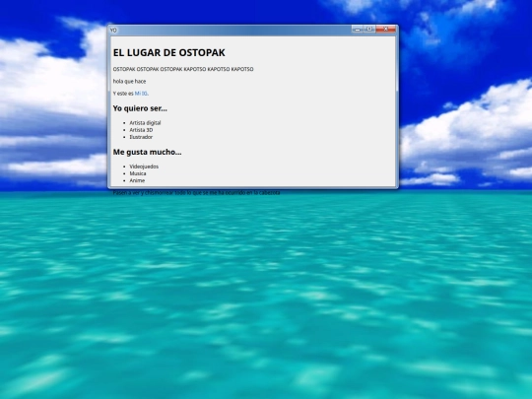Click the 'YO' window title text

[x=113, y=31]
